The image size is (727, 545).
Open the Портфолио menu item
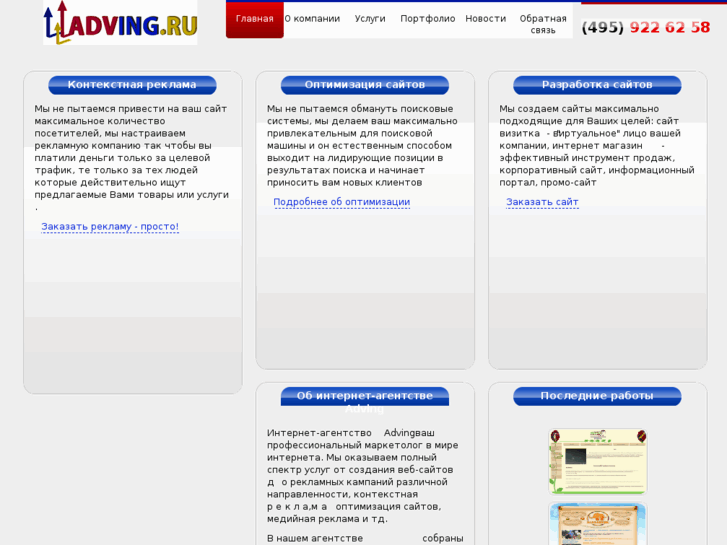427,19
